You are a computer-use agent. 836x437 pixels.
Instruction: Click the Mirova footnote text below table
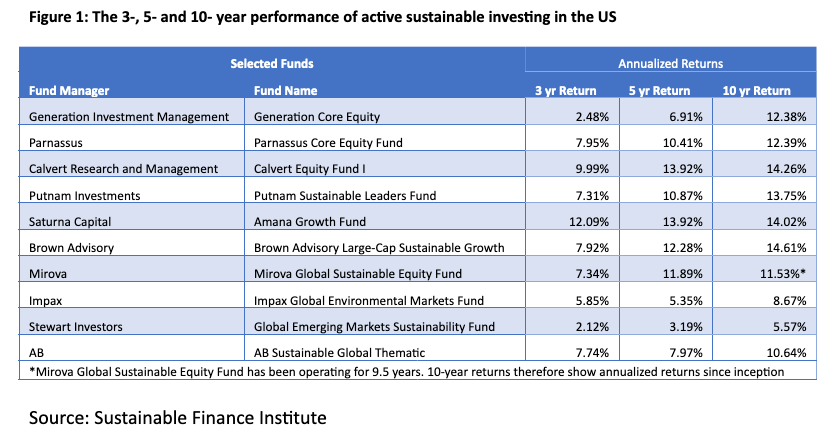pyautogui.click(x=403, y=372)
